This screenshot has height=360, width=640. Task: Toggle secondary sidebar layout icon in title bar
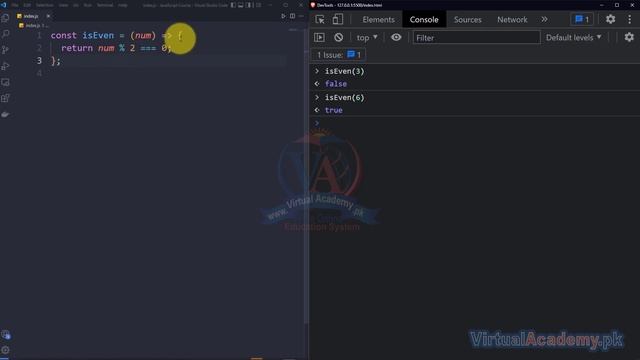coord(249,5)
